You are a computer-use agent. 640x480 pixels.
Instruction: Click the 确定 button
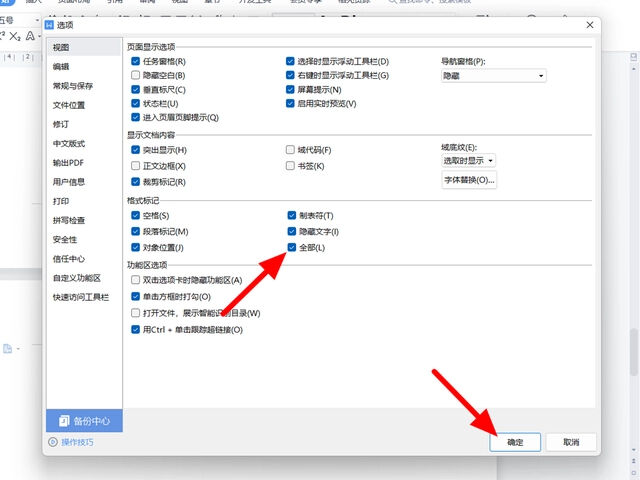coord(515,442)
